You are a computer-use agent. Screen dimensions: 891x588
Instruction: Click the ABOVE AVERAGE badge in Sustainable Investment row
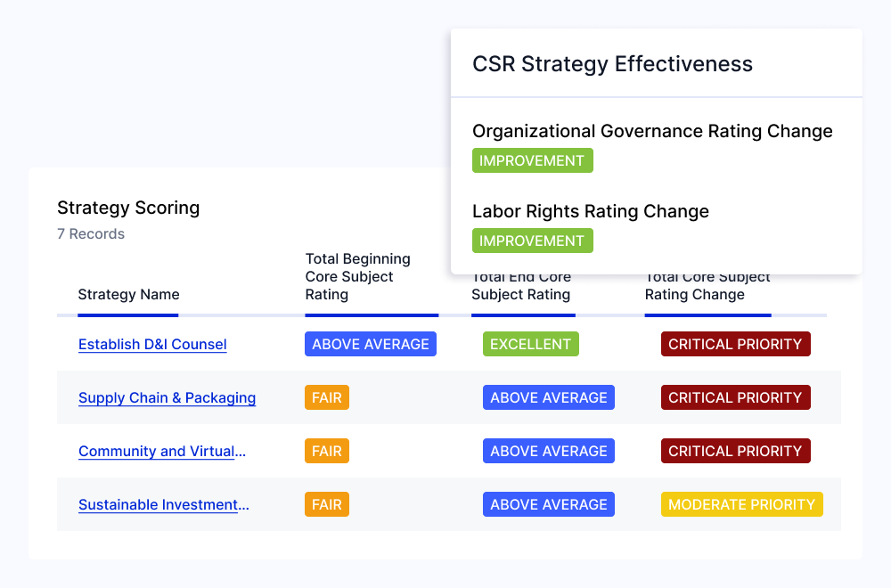click(548, 504)
